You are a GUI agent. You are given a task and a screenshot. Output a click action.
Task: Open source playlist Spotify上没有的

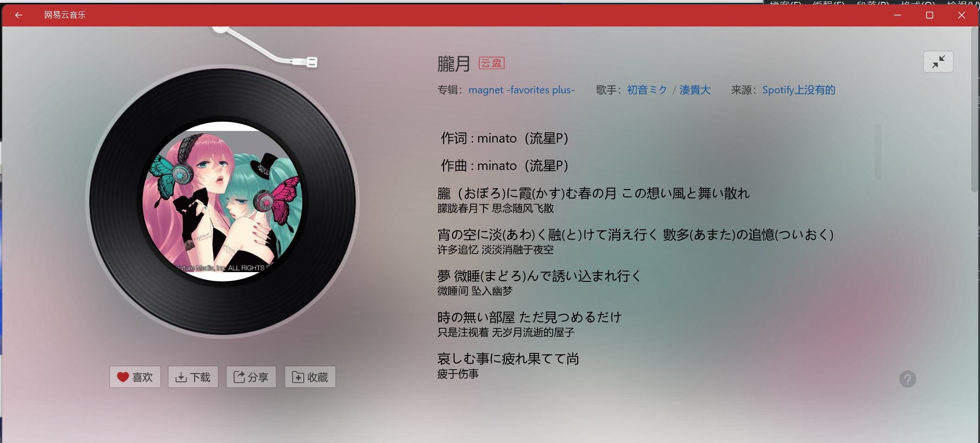point(799,90)
